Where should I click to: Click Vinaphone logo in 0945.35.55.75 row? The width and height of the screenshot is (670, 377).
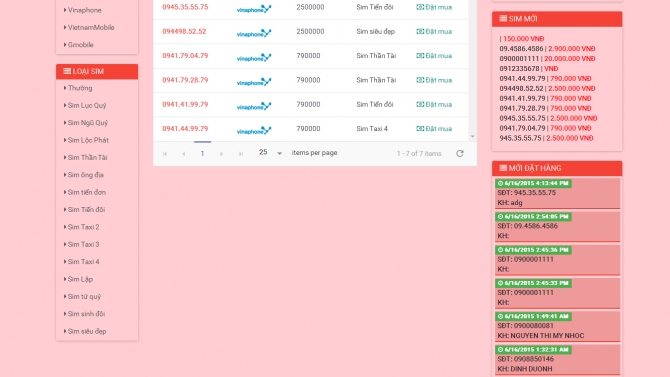pyautogui.click(x=254, y=9)
